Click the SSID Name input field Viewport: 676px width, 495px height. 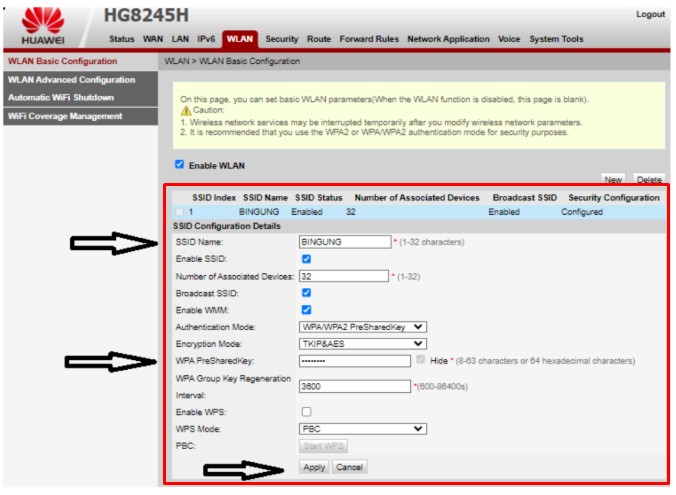coord(345,242)
